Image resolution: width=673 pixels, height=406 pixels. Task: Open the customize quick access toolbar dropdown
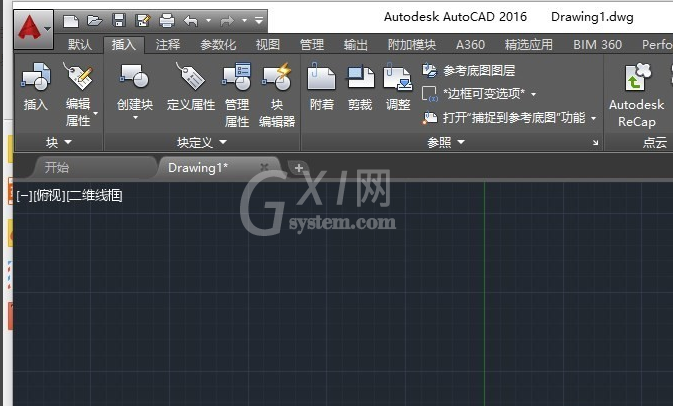click(259, 21)
